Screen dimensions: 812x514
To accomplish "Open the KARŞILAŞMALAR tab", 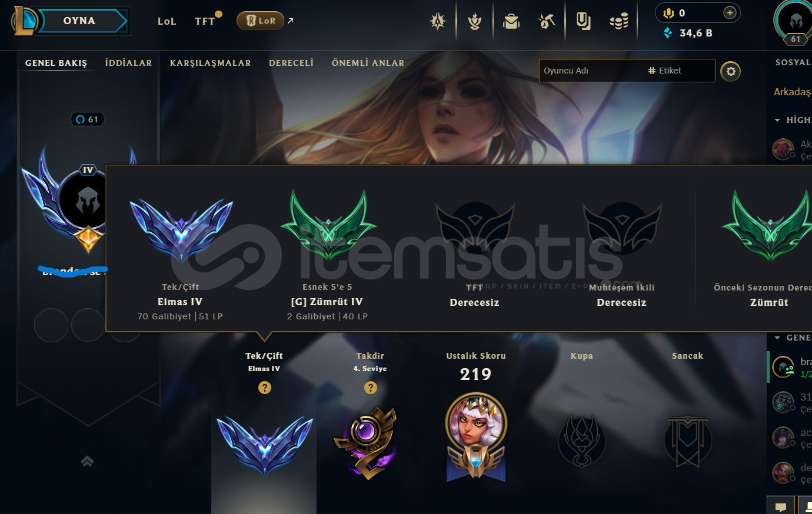I will pyautogui.click(x=211, y=63).
